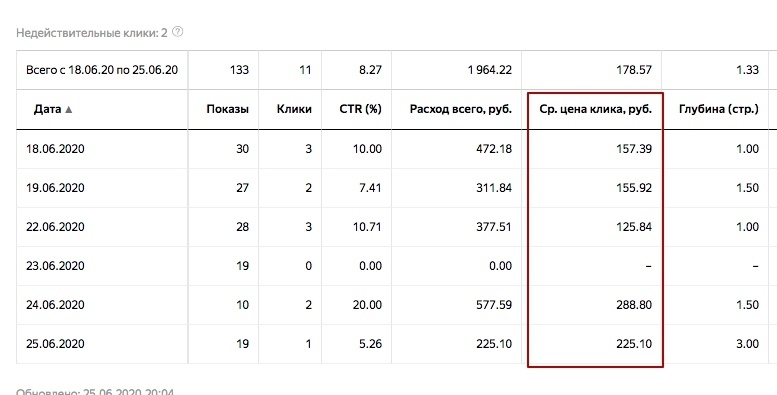
Task: Click the sort arrow next to Дата
Action: click(x=69, y=110)
